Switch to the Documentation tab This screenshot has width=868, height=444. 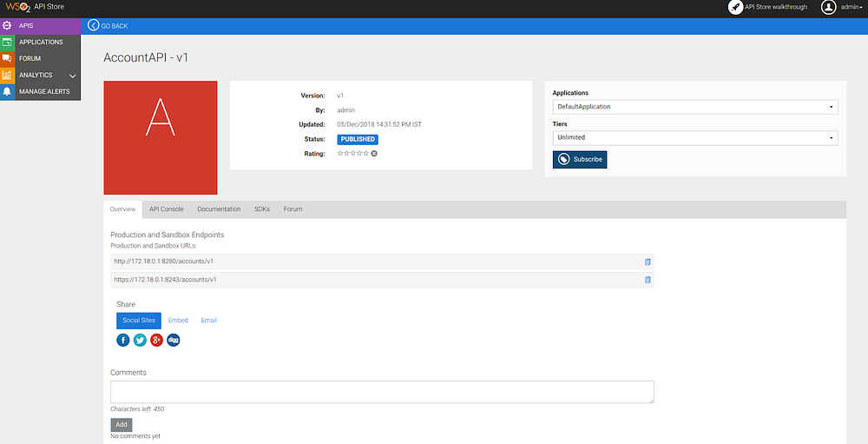[x=219, y=209]
